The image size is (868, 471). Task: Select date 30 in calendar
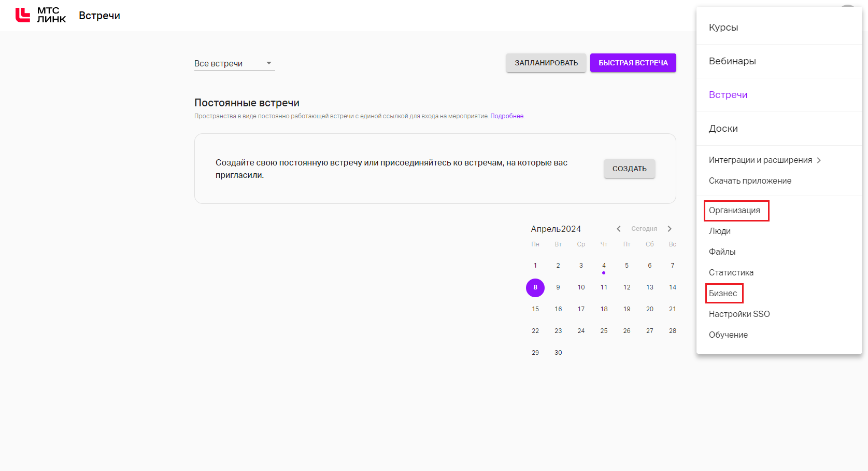tap(558, 353)
